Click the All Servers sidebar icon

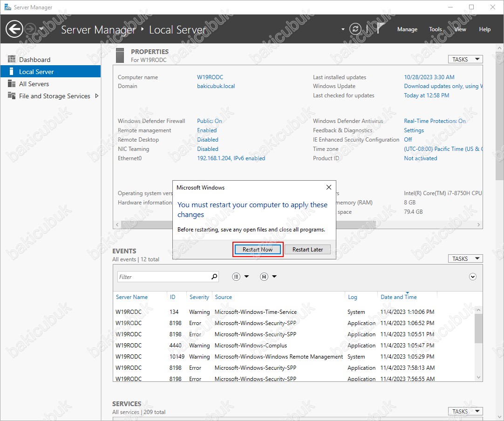[12, 83]
